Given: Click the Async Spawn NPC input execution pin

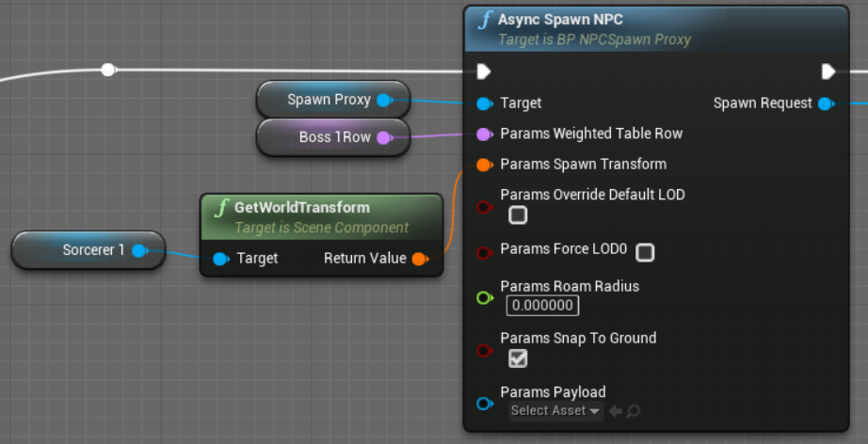Looking at the screenshot, I should (x=484, y=71).
